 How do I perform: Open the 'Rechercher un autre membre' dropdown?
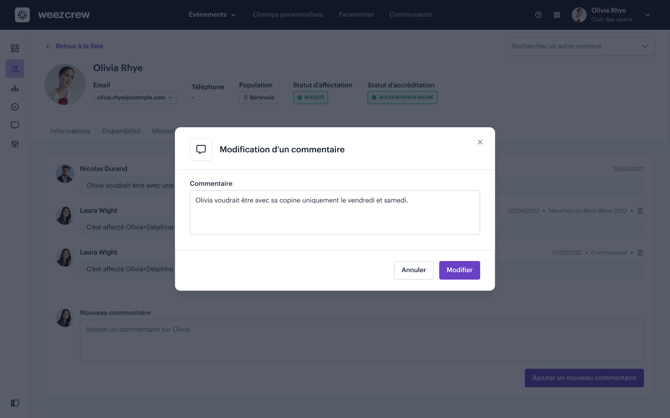579,46
